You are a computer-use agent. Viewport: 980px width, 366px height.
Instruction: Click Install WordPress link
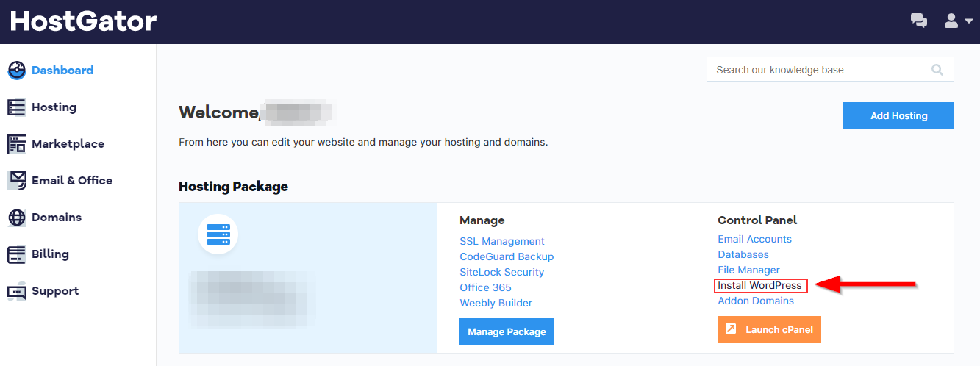(x=760, y=285)
